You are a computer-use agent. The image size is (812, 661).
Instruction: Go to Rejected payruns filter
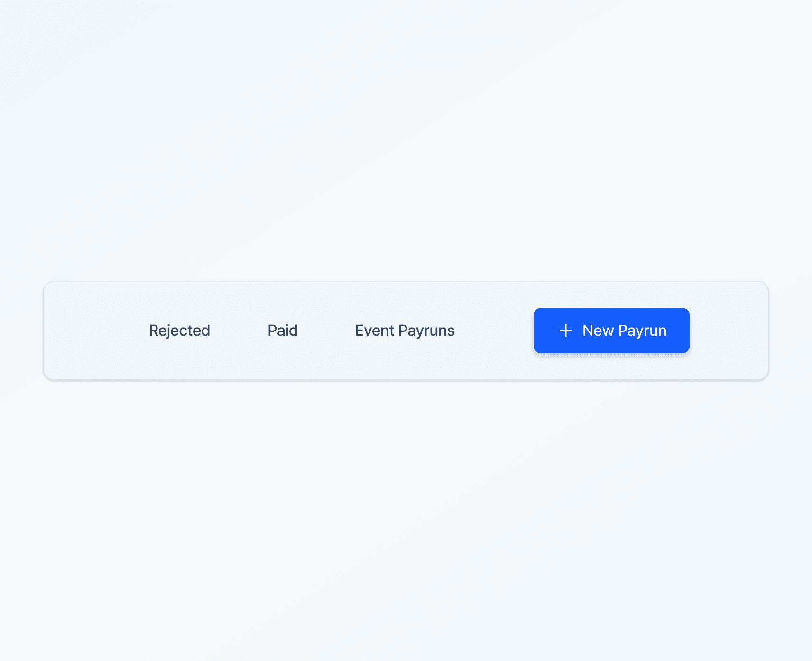pyautogui.click(x=179, y=330)
